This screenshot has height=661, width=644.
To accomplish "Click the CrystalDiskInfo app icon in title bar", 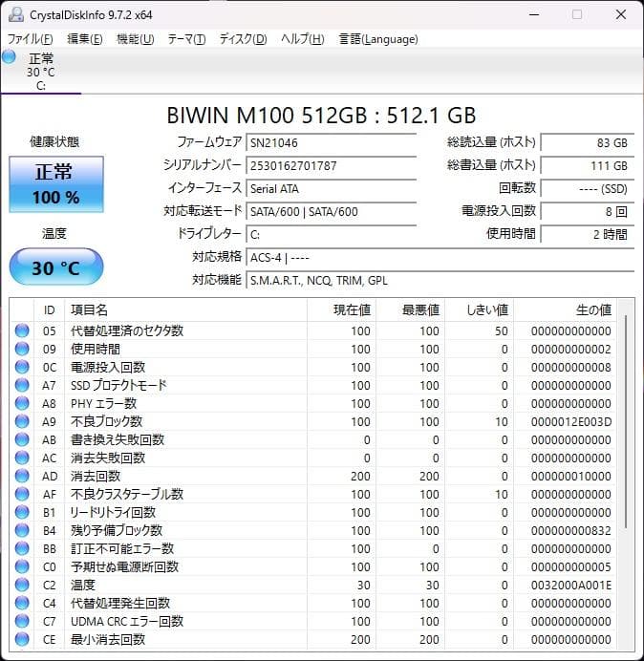I will tap(16, 14).
